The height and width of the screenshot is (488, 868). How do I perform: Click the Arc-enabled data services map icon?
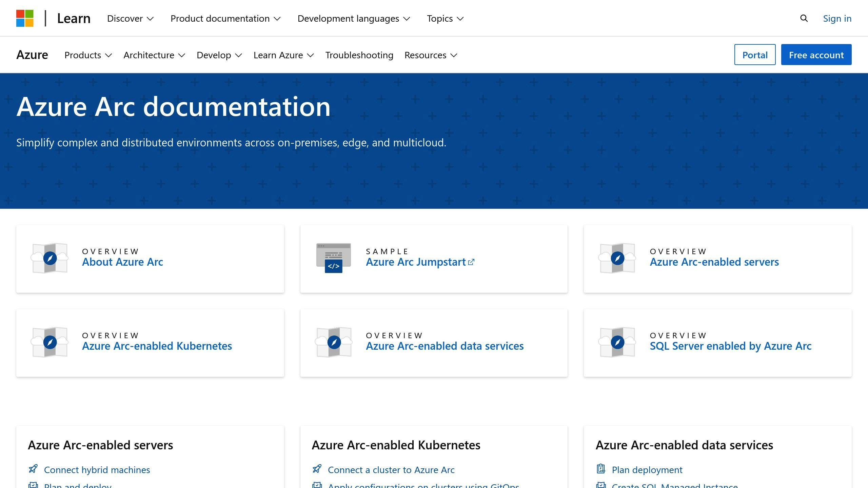[334, 342]
